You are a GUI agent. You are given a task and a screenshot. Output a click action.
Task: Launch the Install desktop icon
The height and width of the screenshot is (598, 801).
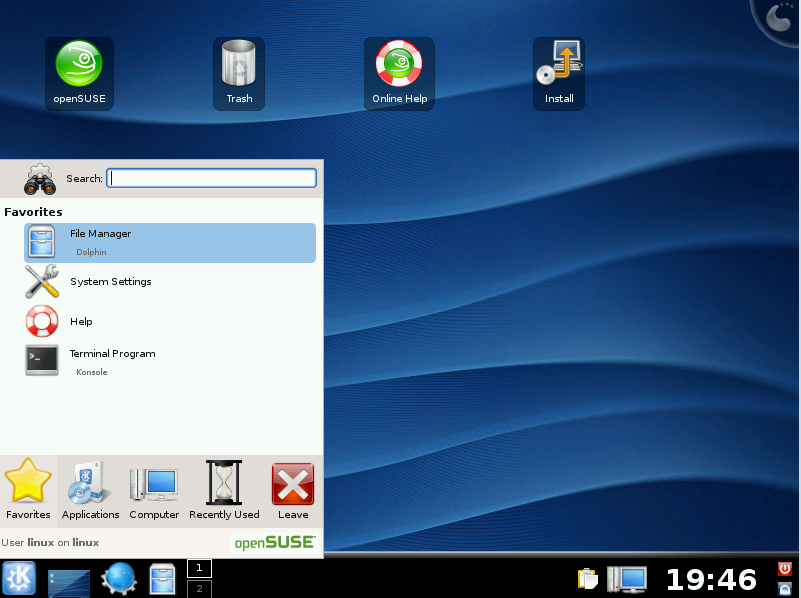click(x=559, y=73)
